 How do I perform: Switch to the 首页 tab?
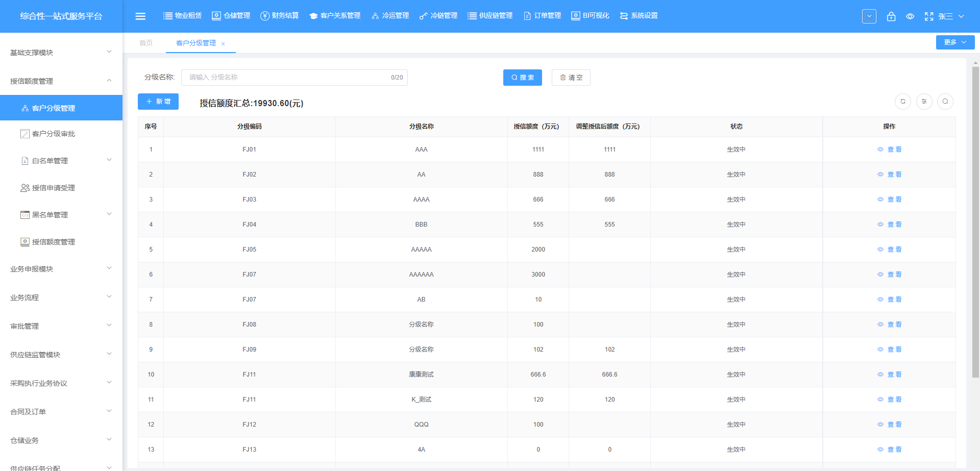click(146, 43)
